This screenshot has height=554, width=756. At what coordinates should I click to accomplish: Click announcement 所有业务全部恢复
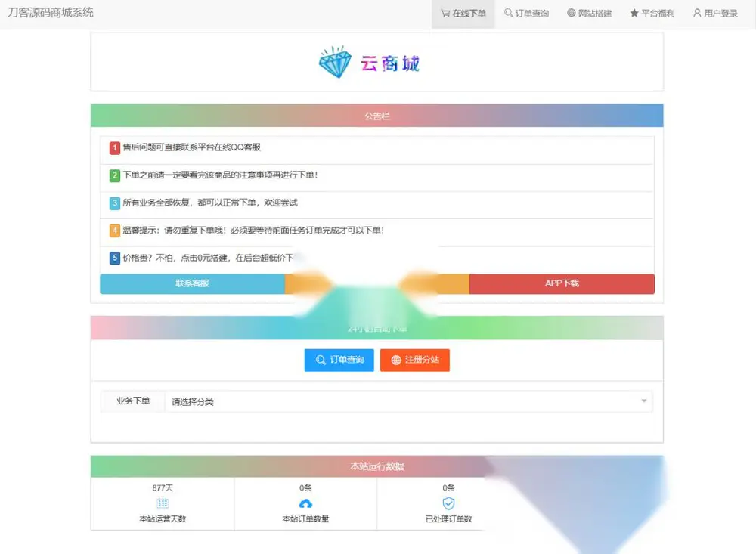209,203
